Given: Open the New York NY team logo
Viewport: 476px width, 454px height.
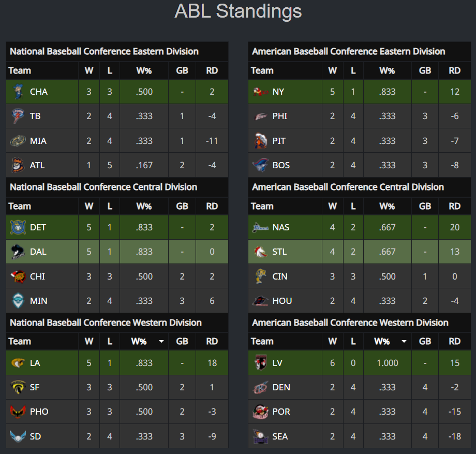Looking at the screenshot, I should click(260, 92).
